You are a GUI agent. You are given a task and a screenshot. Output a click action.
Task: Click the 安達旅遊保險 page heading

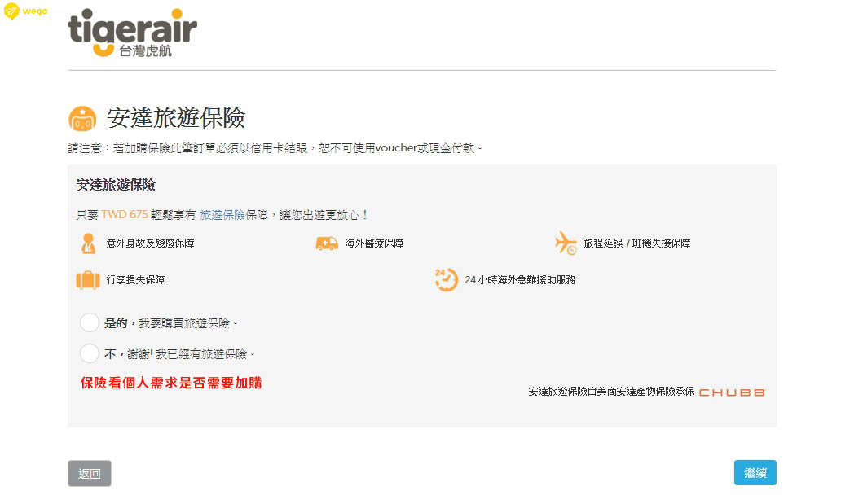pos(176,118)
